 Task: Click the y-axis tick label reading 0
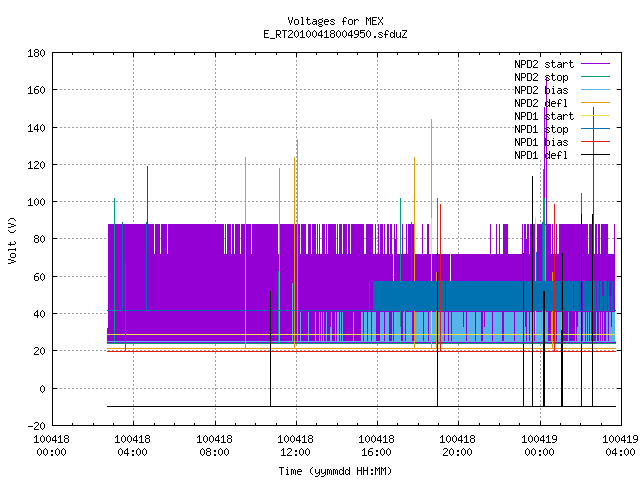tap(42, 389)
